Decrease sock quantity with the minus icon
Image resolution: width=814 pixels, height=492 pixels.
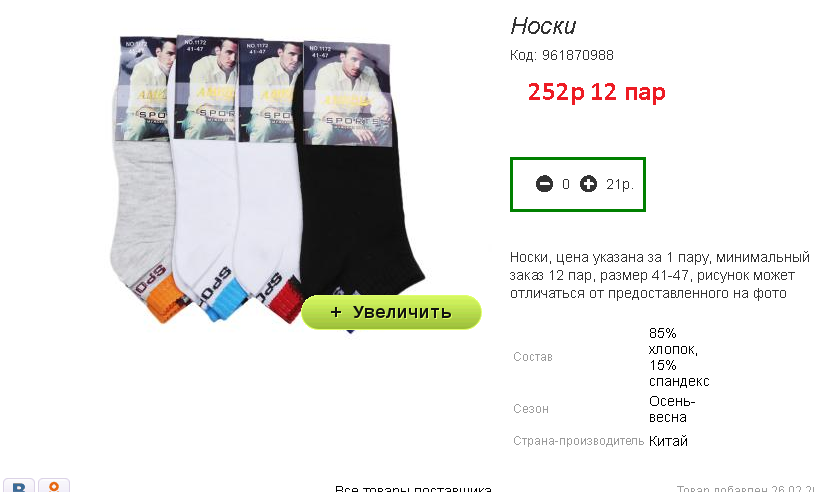[x=544, y=184]
